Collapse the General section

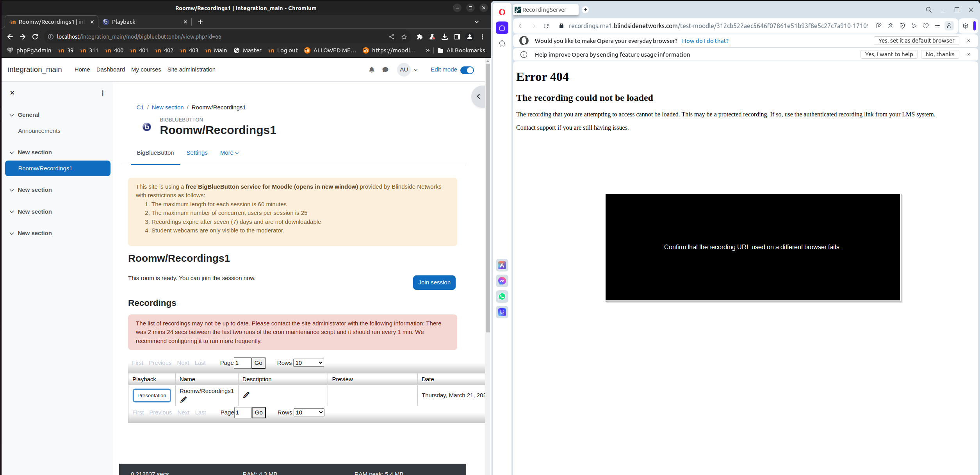12,115
